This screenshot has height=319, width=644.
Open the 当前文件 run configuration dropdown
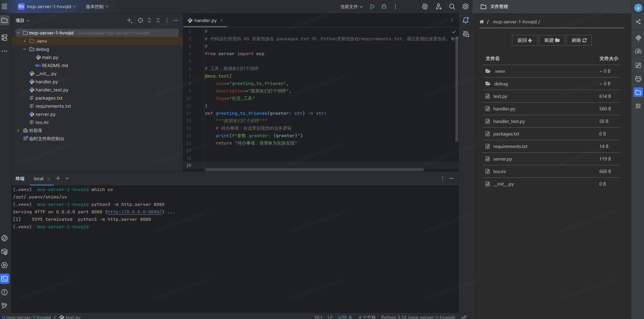pos(351,6)
